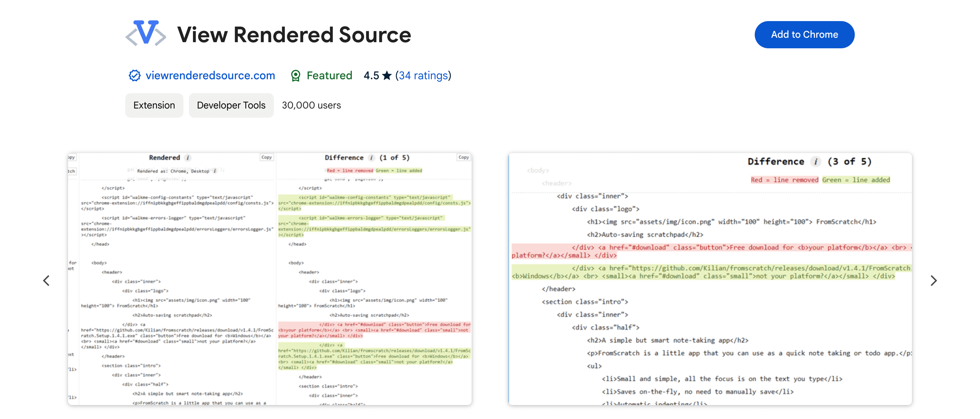This screenshot has width=980, height=419.
Task: Click the rating star icon
Action: point(387,75)
